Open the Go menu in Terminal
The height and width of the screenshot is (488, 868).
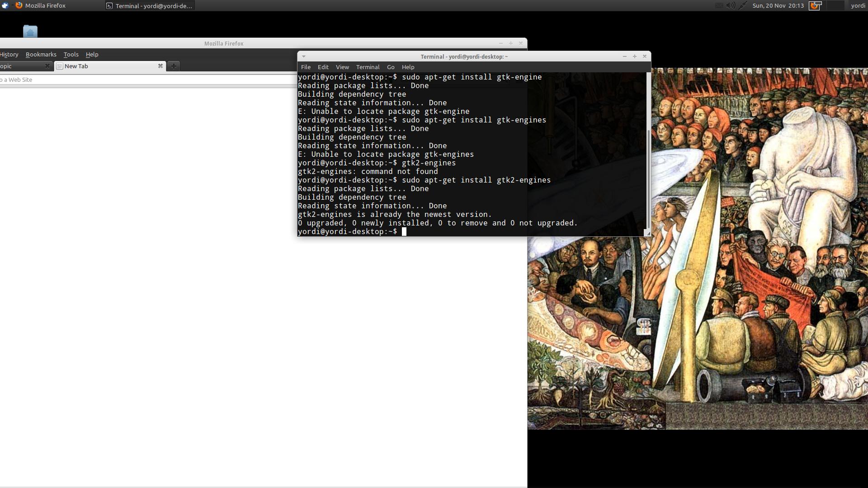click(391, 67)
